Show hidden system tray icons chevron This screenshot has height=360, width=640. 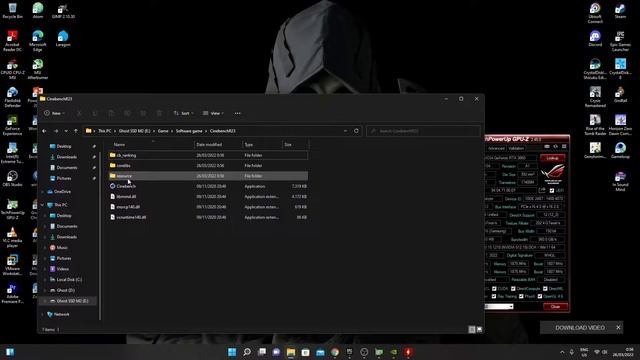562,352
